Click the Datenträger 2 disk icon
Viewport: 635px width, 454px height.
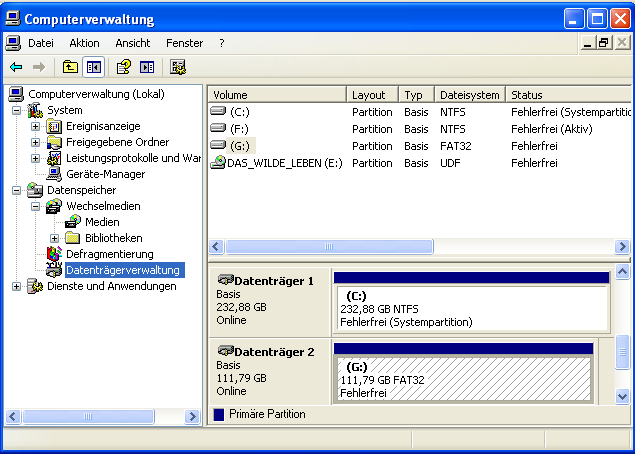(225, 352)
